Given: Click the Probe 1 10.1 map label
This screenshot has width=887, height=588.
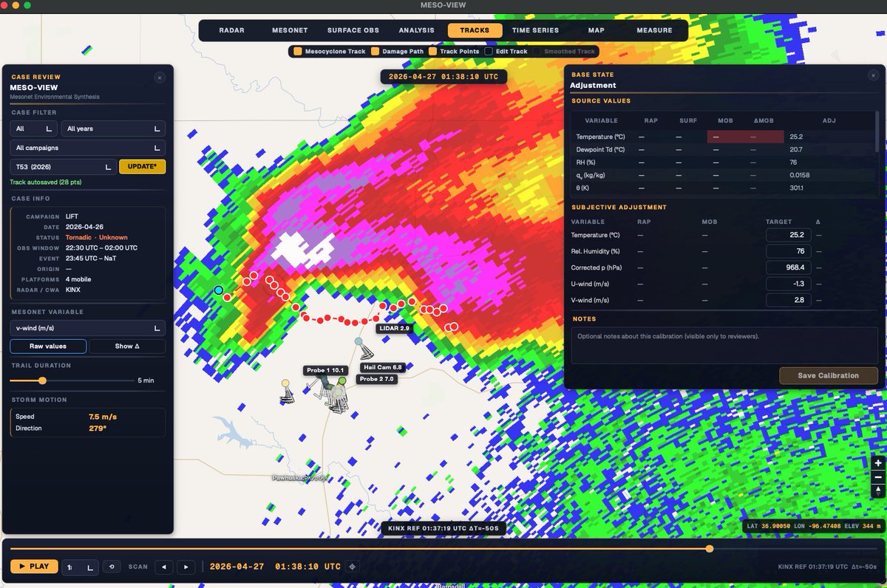Looking at the screenshot, I should (325, 370).
